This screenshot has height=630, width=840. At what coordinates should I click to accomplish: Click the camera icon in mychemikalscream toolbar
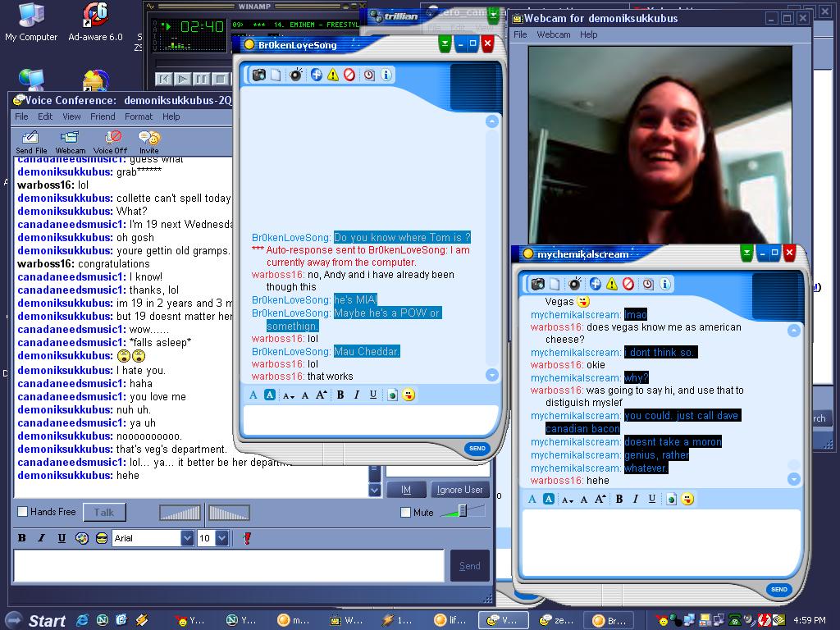538,284
